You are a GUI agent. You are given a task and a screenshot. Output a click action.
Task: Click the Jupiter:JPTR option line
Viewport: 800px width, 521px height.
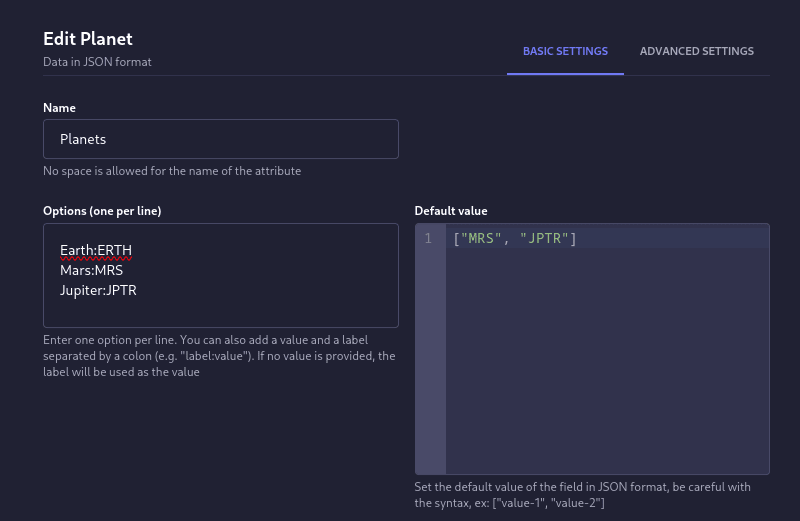click(98, 290)
